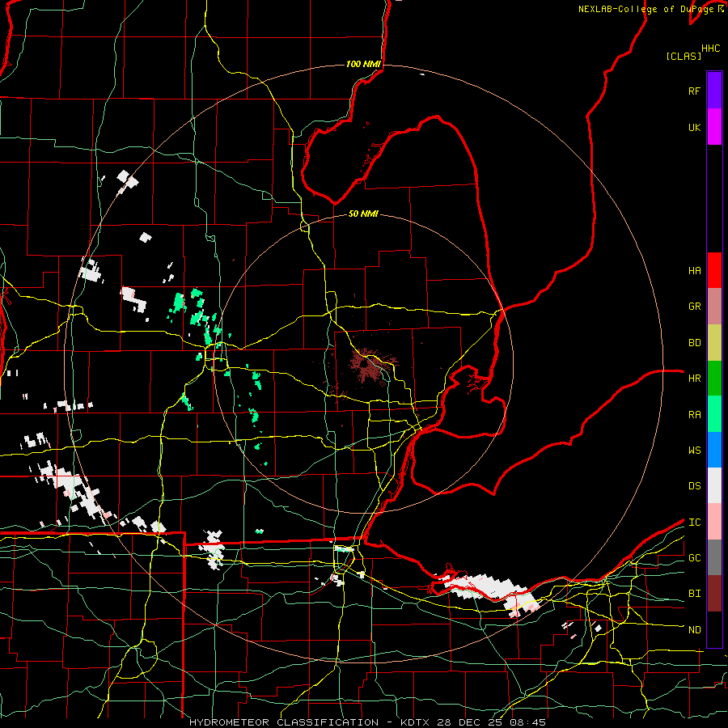
Task: Click the HA legend label
Action: coord(694,270)
